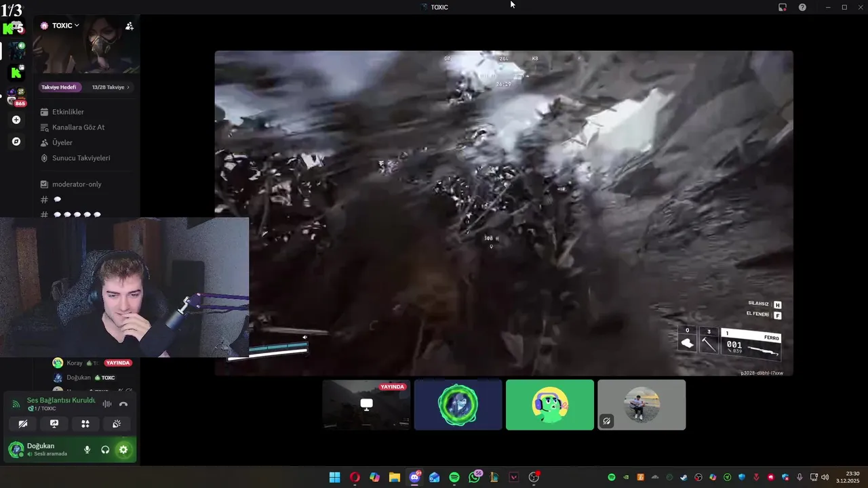Open the green K server with calendar badge

(x=16, y=73)
